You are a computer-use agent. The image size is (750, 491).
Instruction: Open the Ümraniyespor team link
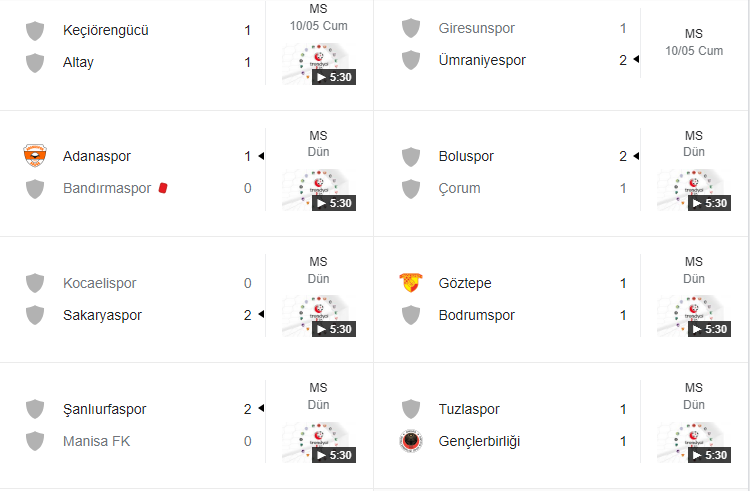pyautogui.click(x=482, y=60)
